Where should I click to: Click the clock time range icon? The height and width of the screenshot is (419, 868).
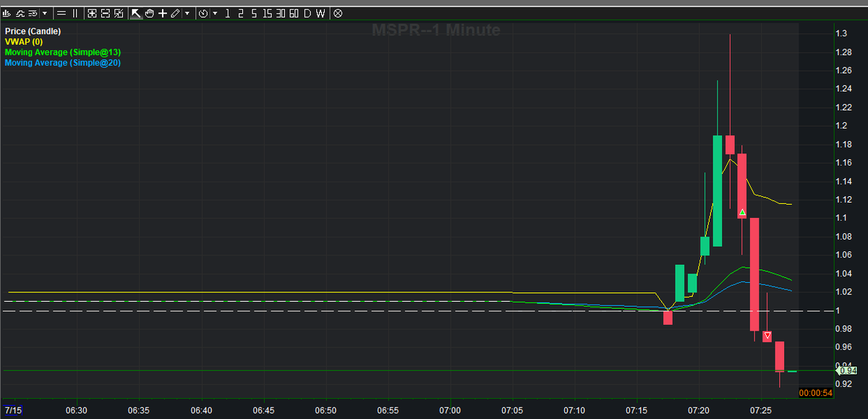click(x=203, y=13)
